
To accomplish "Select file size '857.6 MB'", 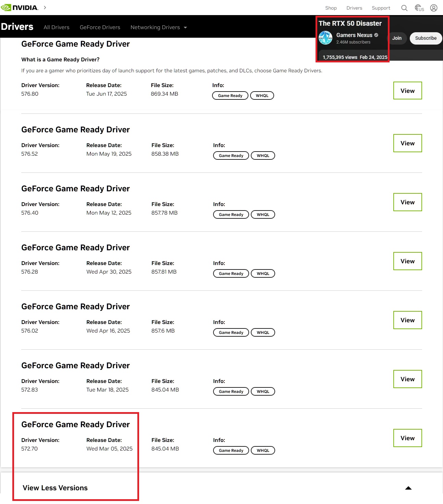I will 163,331.
